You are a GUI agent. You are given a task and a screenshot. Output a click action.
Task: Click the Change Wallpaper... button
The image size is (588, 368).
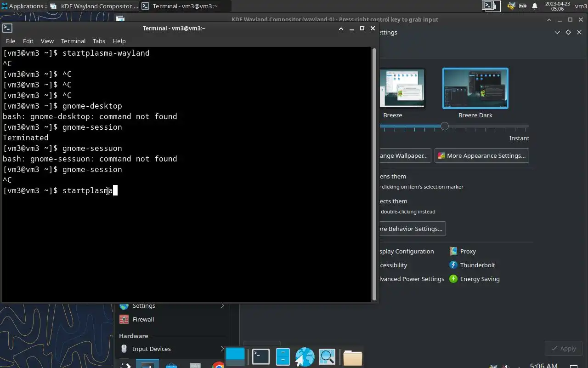[406, 155]
